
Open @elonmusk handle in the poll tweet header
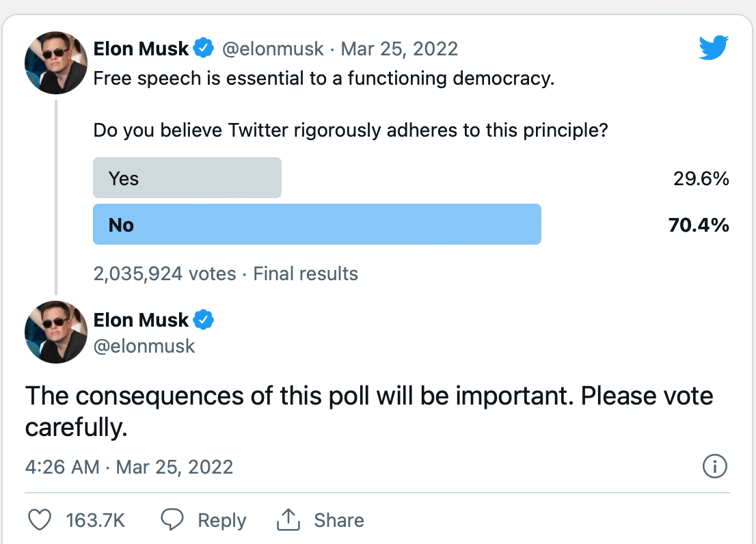point(273,49)
